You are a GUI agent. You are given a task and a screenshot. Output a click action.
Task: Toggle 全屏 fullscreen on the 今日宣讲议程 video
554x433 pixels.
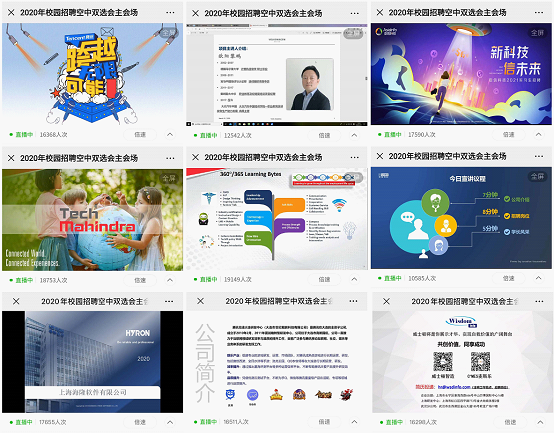537,176
